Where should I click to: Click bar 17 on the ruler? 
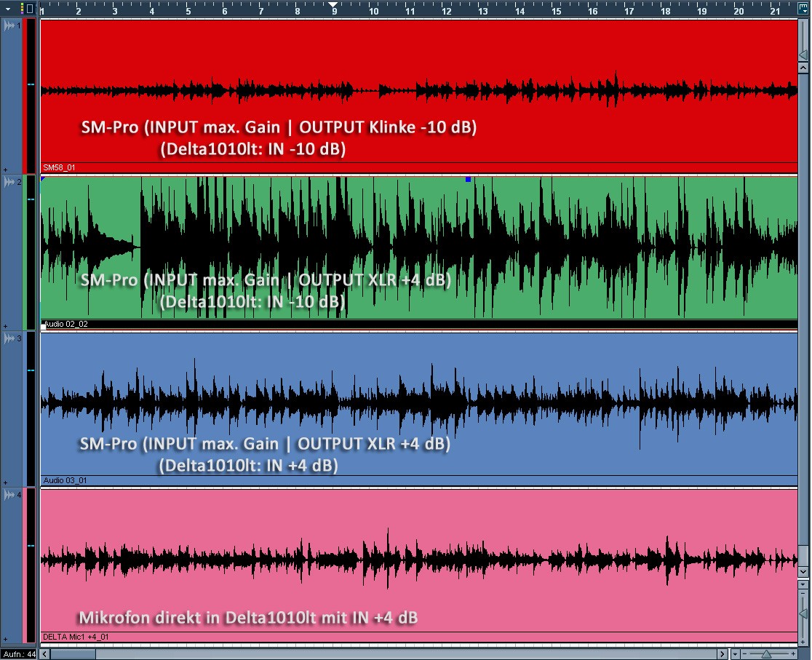pyautogui.click(x=629, y=11)
